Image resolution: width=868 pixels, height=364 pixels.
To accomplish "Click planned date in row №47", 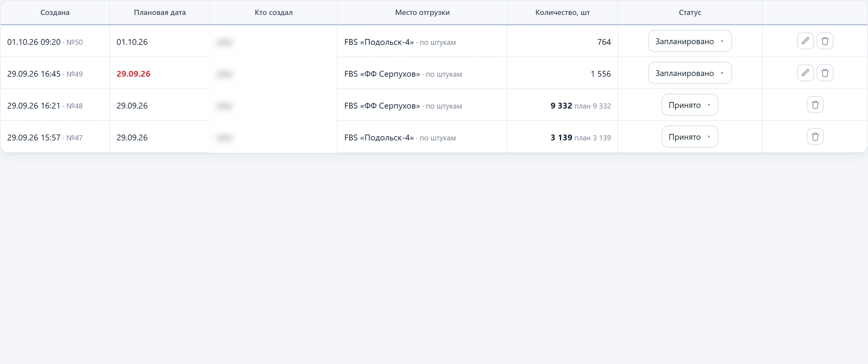I will tap(132, 137).
